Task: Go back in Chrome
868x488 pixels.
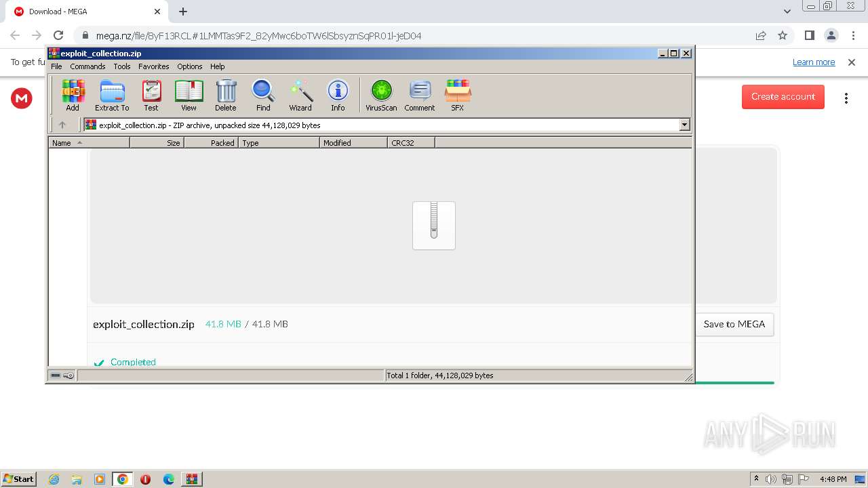Action: click(x=15, y=35)
